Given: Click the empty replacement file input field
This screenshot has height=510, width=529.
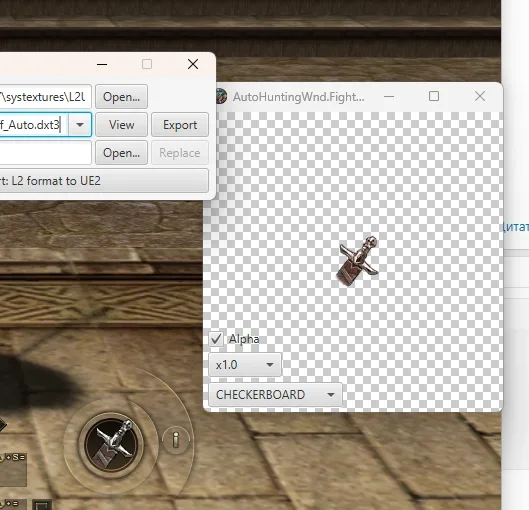Looking at the screenshot, I should [x=46, y=153].
